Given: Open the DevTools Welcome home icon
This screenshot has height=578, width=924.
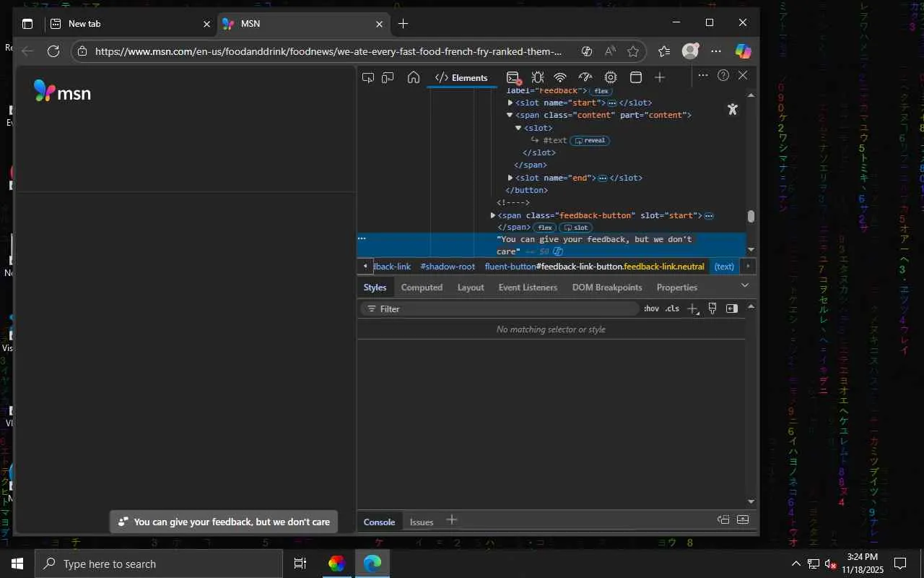Looking at the screenshot, I should click(x=414, y=77).
